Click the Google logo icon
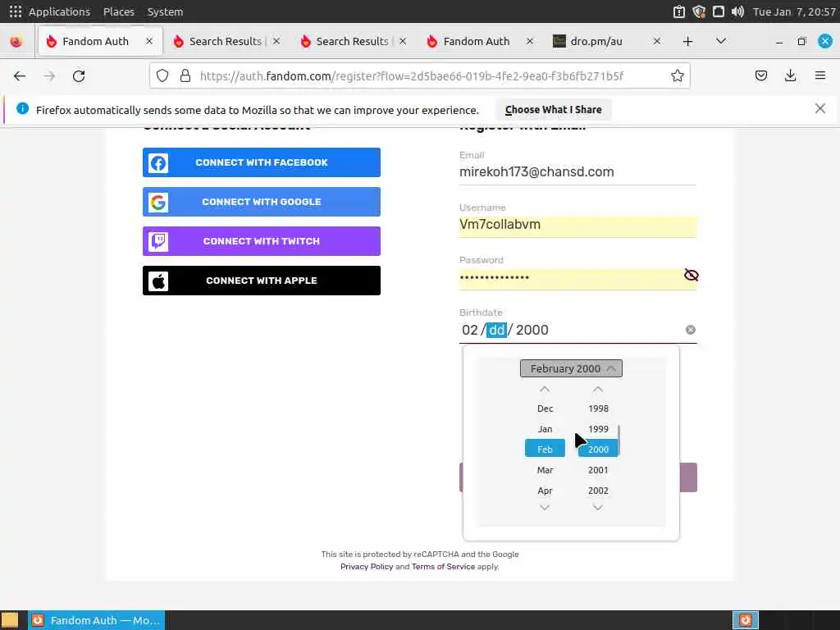This screenshot has height=630, width=840. [x=158, y=203]
